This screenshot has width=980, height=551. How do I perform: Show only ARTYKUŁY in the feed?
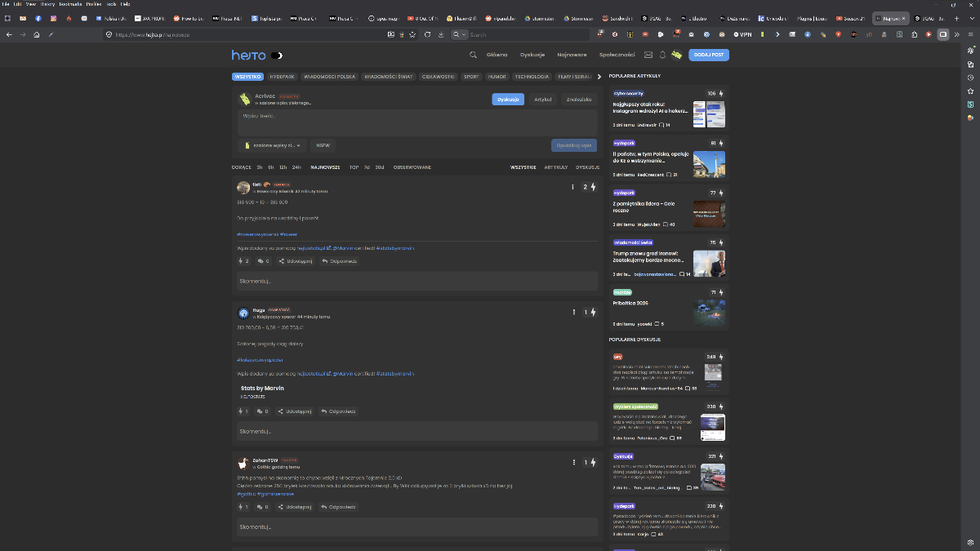tap(556, 167)
